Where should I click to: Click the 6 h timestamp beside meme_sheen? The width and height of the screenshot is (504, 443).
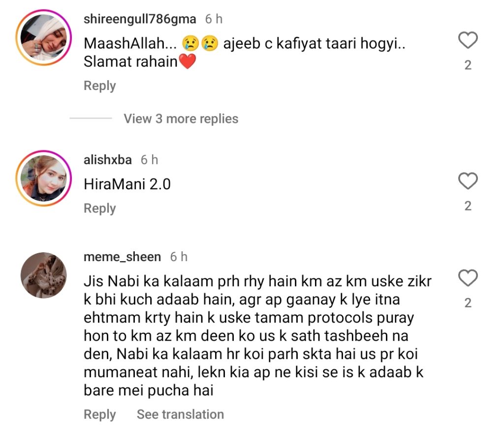(179, 257)
